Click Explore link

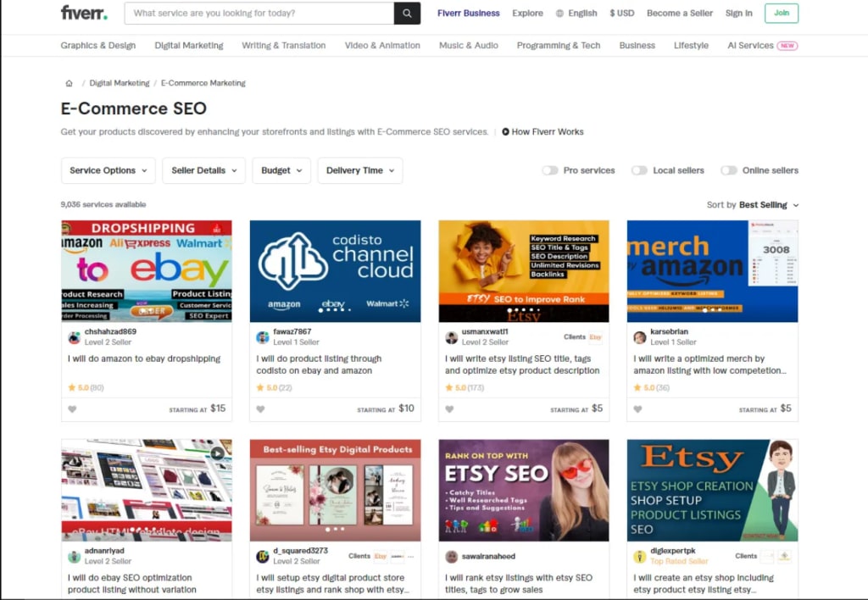tap(527, 14)
